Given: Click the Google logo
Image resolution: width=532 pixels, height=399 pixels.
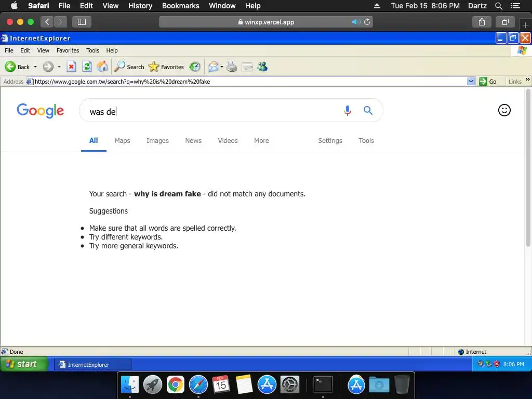Looking at the screenshot, I should tap(41, 111).
